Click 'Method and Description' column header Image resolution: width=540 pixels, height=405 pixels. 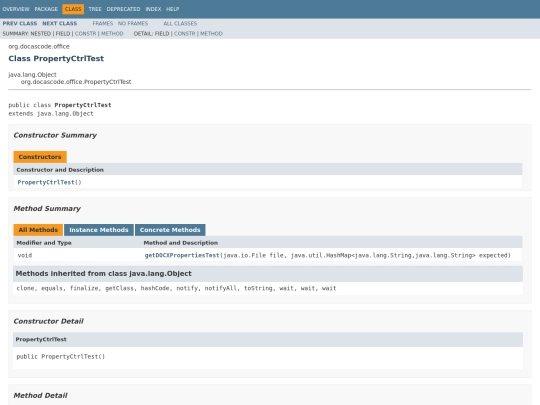(181, 243)
